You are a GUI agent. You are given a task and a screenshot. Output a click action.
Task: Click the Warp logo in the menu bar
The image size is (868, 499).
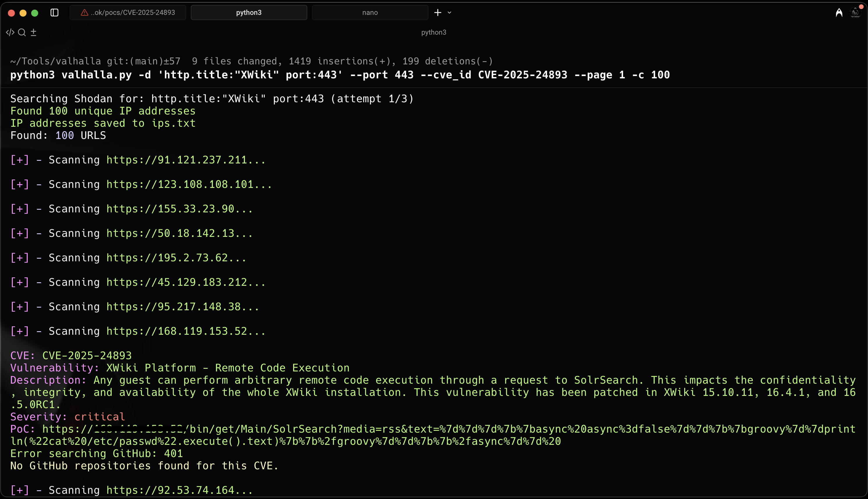839,12
